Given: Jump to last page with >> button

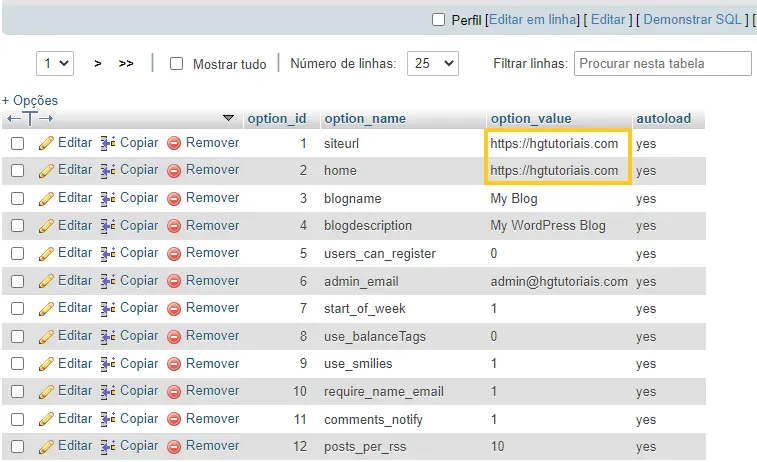Looking at the screenshot, I should click(126, 64).
